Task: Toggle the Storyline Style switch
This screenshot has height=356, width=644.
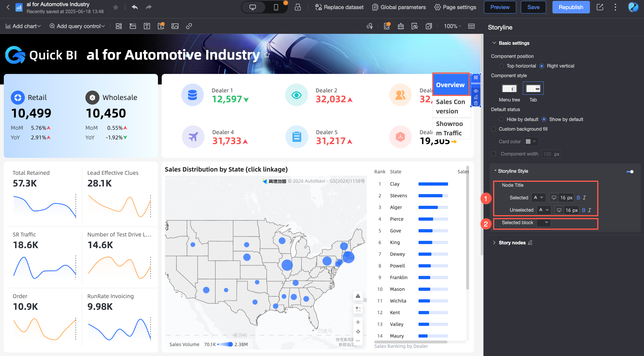Action: click(x=630, y=172)
